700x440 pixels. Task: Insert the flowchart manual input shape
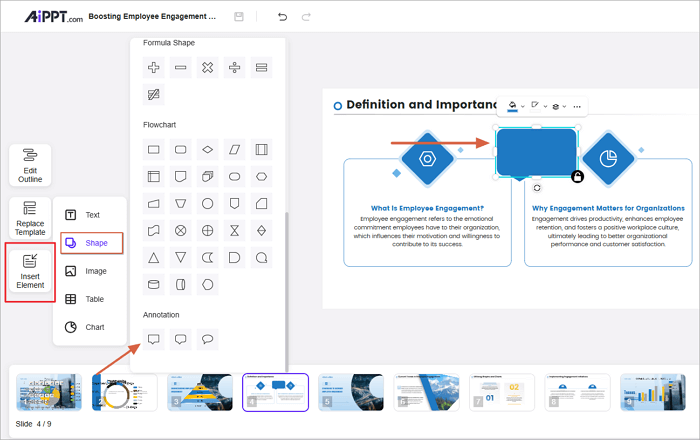click(154, 203)
